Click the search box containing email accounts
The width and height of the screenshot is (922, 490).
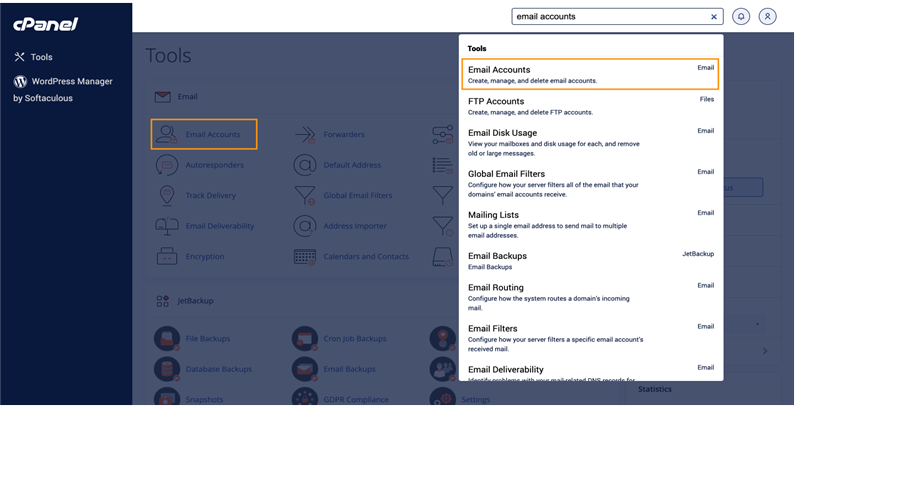click(610, 17)
